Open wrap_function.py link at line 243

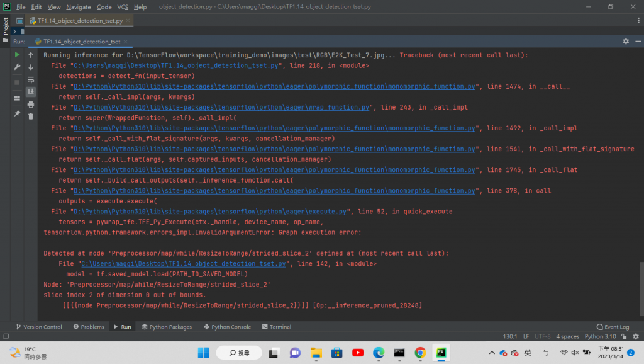click(221, 107)
